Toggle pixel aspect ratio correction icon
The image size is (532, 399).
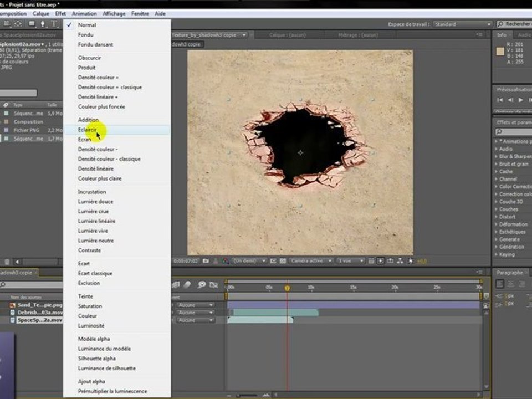point(371,261)
